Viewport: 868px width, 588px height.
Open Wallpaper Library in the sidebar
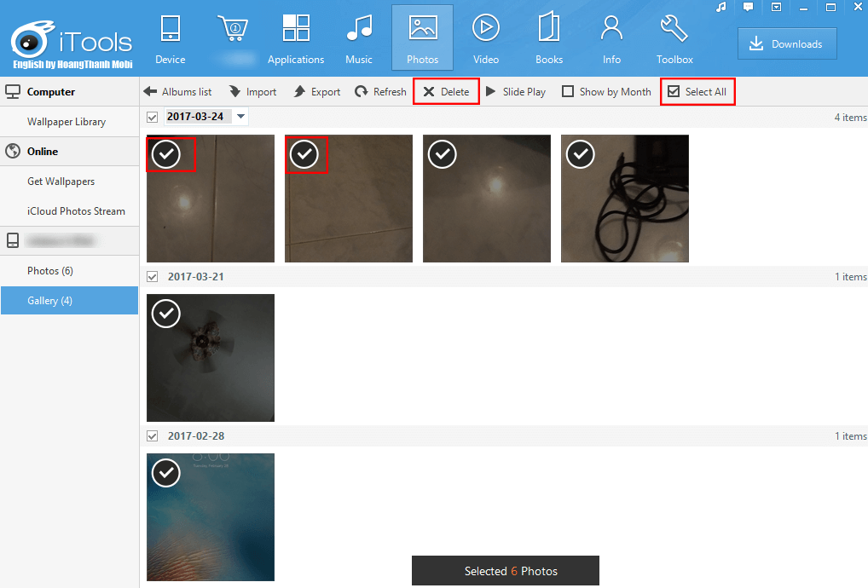pos(67,122)
